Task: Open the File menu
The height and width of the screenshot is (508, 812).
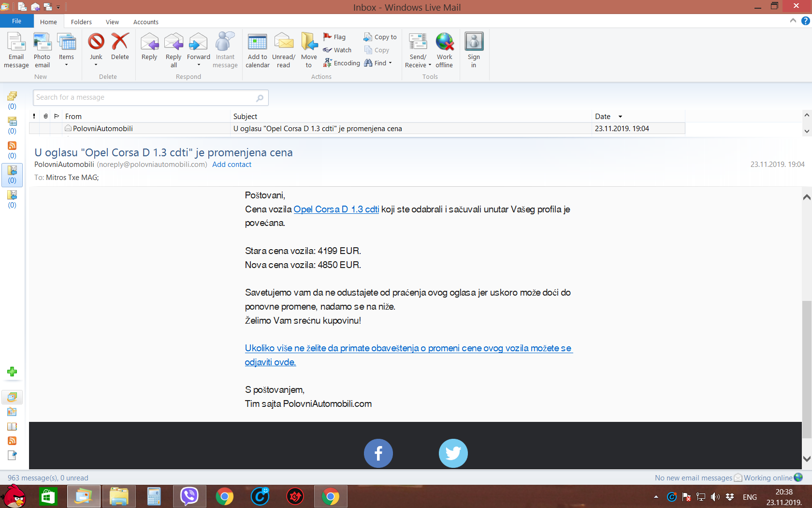Action: [x=16, y=21]
